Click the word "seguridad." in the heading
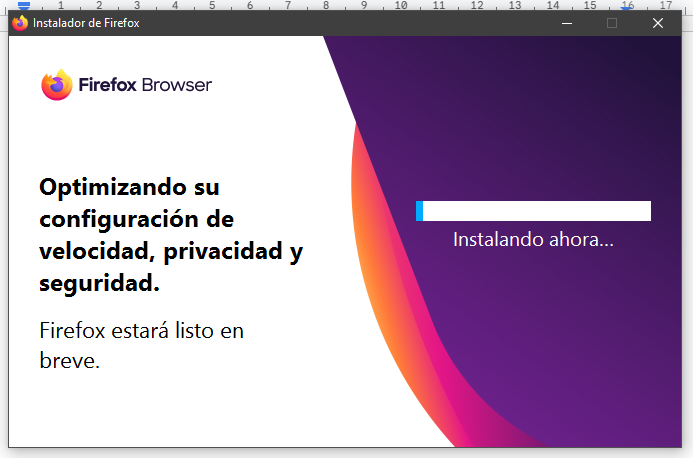Screen dimensions: 693x458 [x=99, y=283]
